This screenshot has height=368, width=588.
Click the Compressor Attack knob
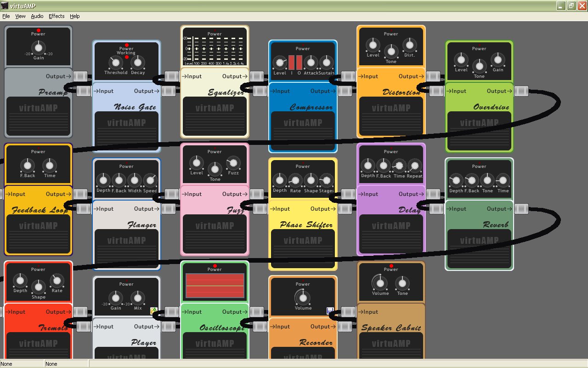coord(311,63)
